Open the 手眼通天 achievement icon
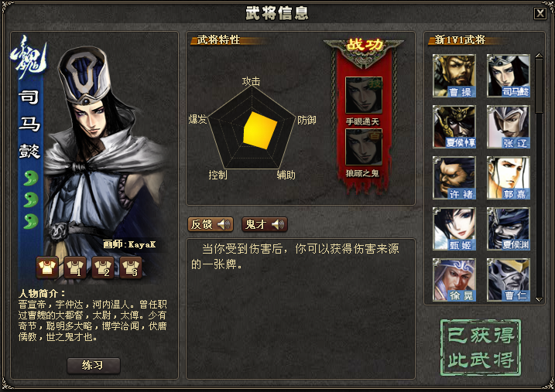This screenshot has height=392, width=555. 364,95
